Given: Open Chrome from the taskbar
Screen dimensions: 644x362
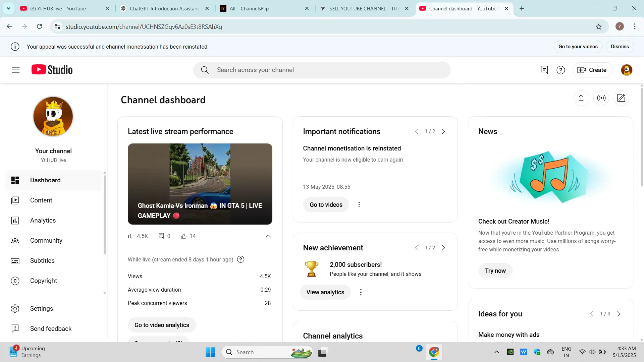Looking at the screenshot, I should (x=434, y=352).
